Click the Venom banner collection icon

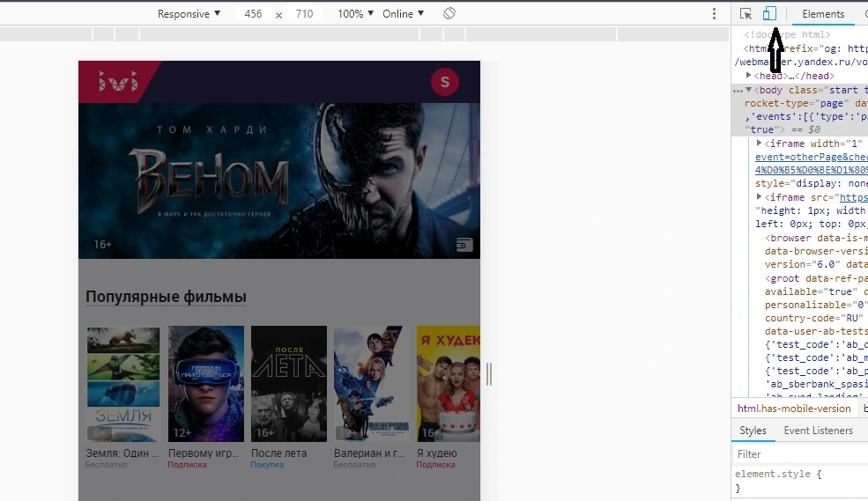464,245
